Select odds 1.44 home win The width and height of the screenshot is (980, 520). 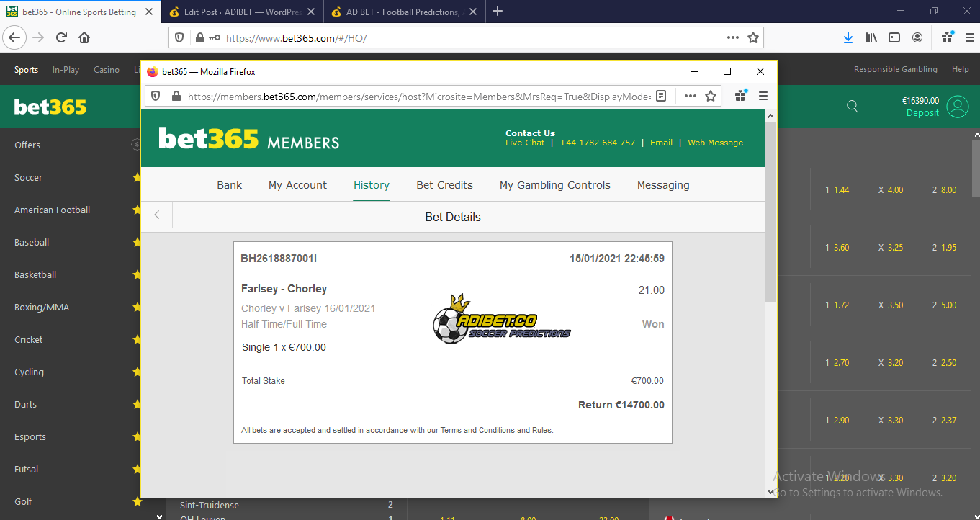[x=837, y=190]
